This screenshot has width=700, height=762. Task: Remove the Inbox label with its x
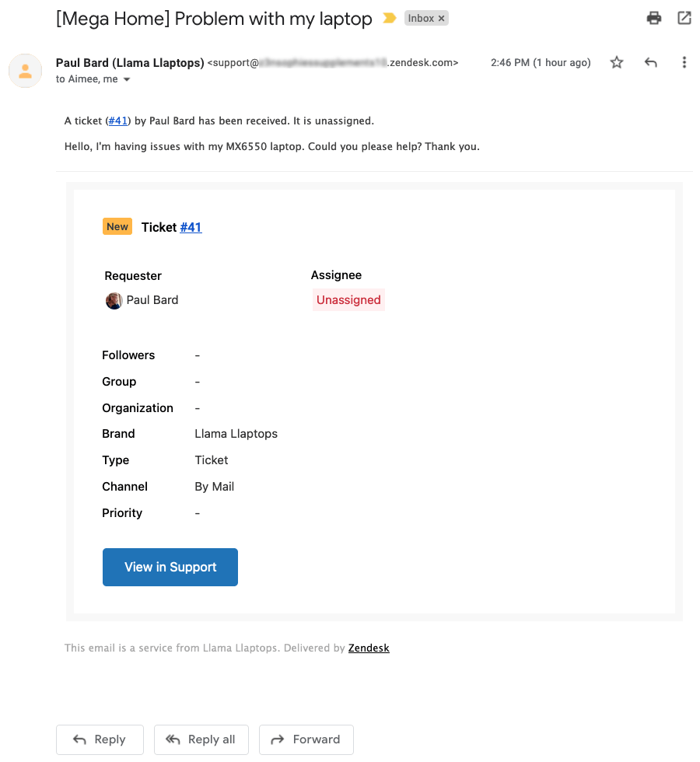point(440,17)
